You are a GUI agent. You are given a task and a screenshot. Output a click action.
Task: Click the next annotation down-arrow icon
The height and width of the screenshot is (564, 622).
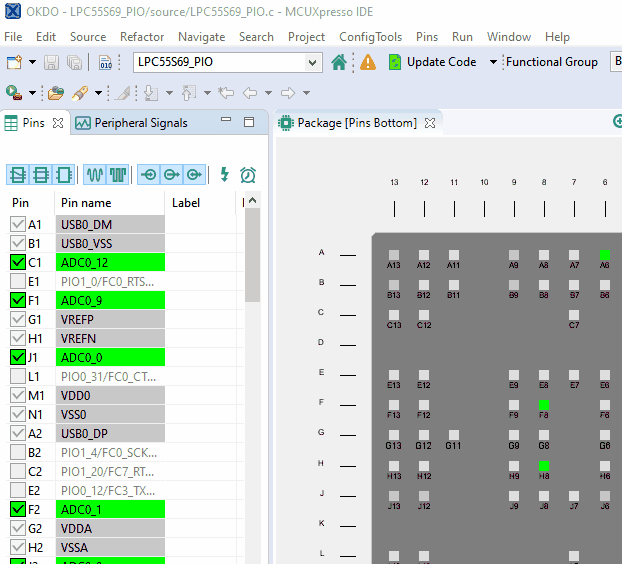[x=151, y=93]
